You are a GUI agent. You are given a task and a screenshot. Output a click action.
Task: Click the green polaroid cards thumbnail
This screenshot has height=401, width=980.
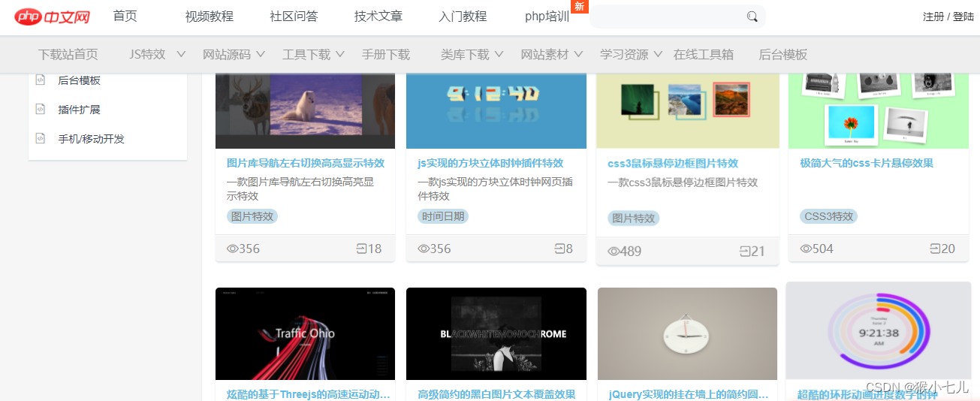(x=879, y=111)
